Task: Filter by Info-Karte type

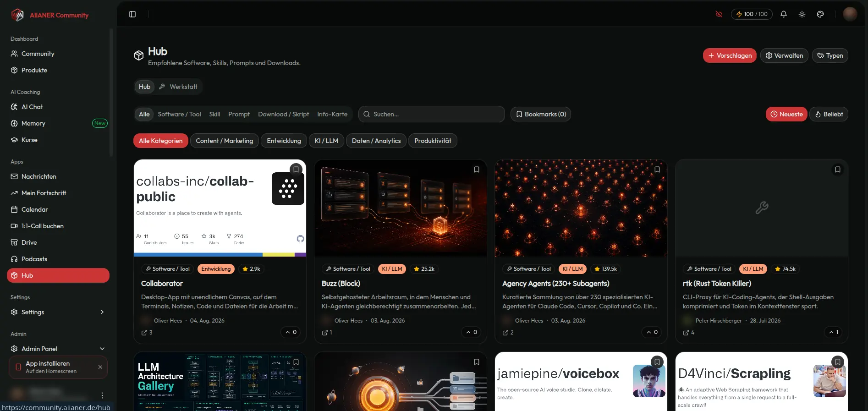Action: pos(332,114)
